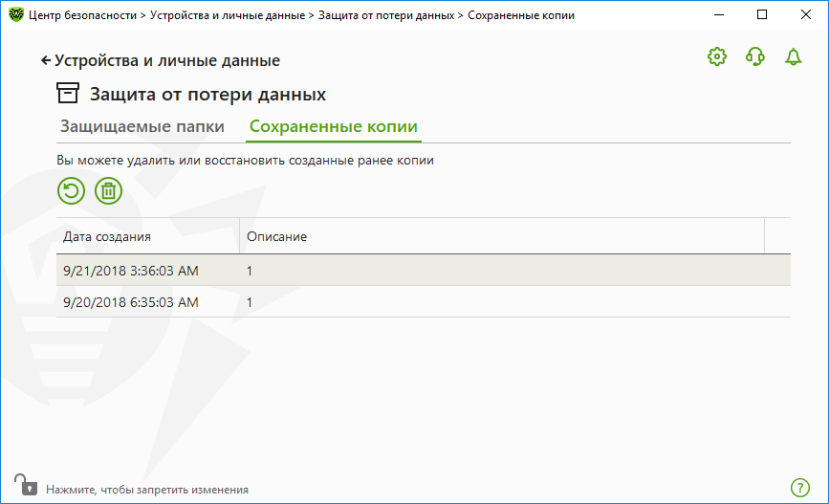Select the copy dated 9/20/2018 6:35:03 AM
The width and height of the screenshot is (829, 504).
click(x=424, y=302)
